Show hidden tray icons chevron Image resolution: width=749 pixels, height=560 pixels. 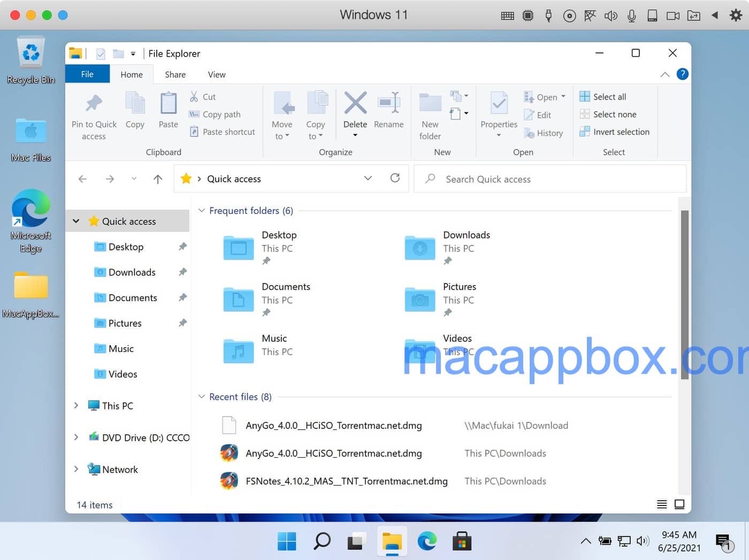586,541
